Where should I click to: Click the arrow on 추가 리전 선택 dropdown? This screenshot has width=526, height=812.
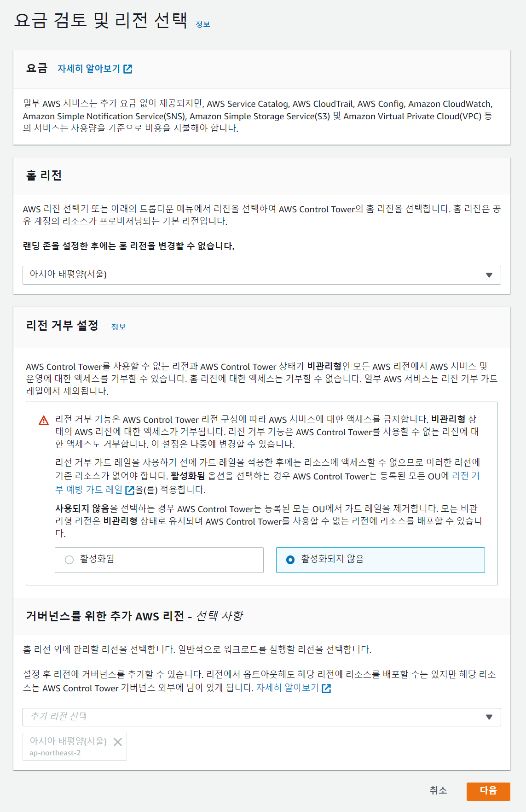(x=489, y=717)
